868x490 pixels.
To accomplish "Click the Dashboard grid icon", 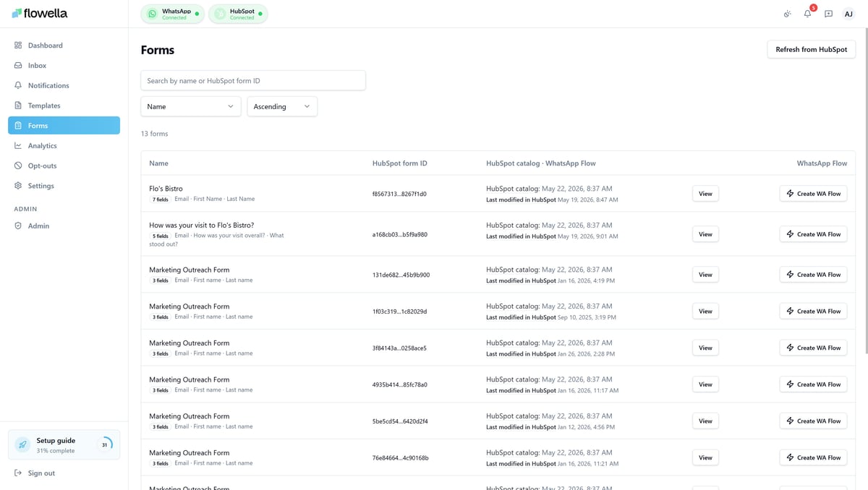I will (x=18, y=46).
